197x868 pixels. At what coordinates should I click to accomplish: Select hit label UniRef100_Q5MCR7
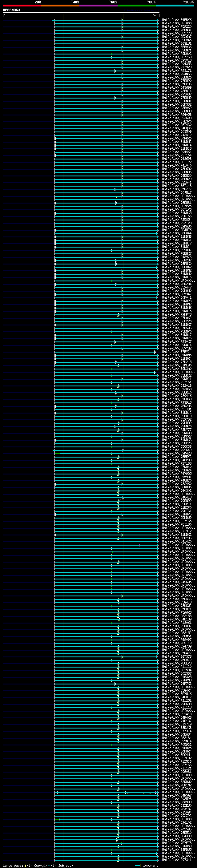tap(177, 436)
